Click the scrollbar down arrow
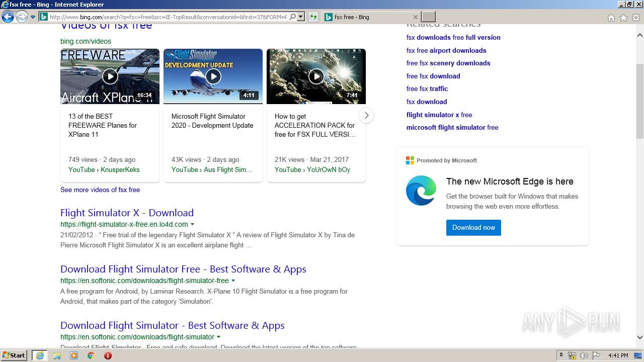644x362 pixels. tap(639, 338)
